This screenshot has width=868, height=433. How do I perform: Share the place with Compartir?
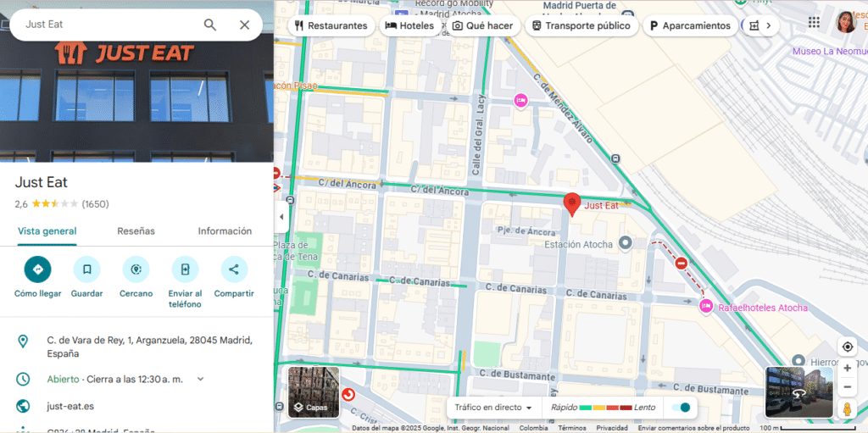[x=234, y=269]
